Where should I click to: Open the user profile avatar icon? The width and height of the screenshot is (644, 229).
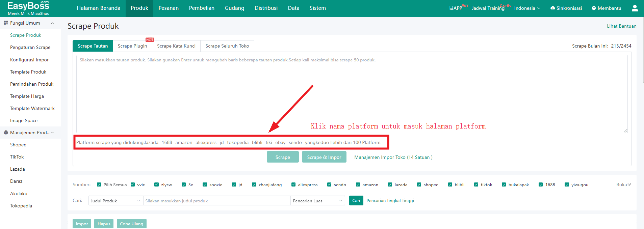(635, 8)
